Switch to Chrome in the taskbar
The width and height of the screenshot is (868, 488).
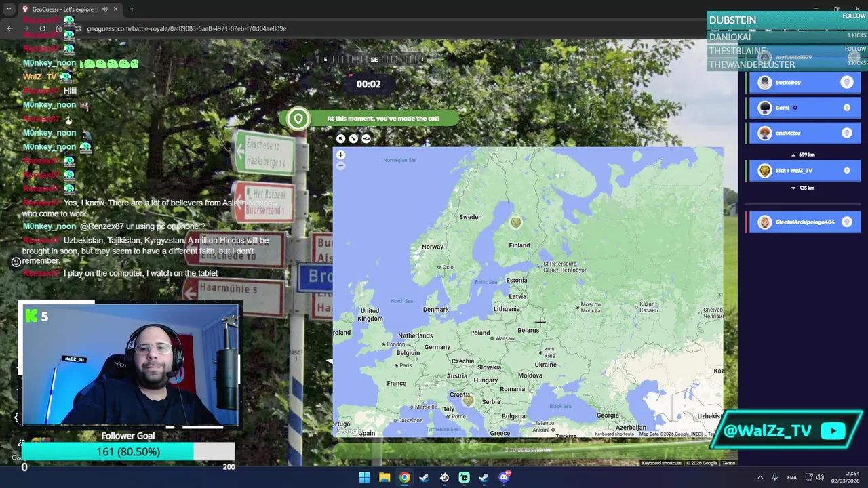404,477
